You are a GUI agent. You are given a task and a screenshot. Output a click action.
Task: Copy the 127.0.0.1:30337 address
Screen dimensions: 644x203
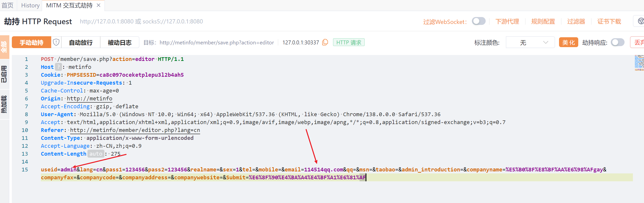(x=325, y=42)
